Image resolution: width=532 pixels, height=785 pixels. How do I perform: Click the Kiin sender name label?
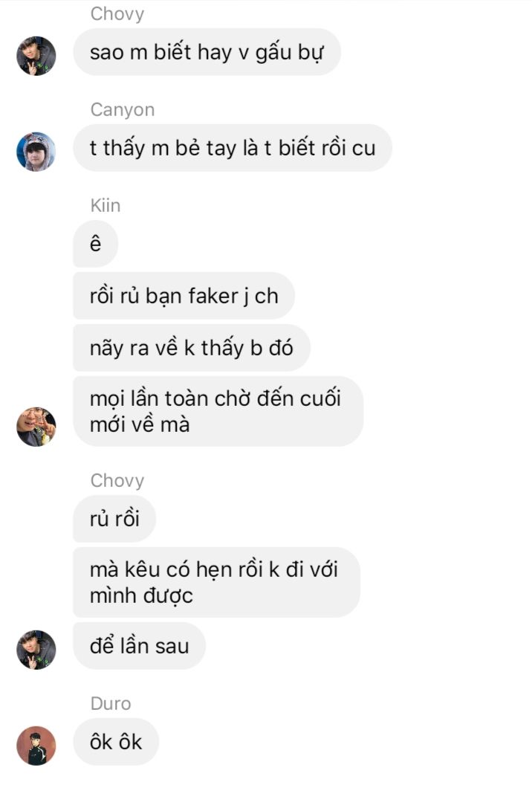pos(106,205)
